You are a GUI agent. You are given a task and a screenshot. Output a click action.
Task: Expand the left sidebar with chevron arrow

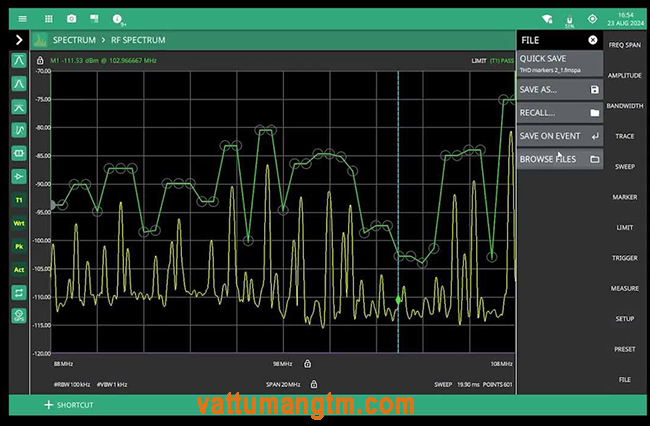pos(18,40)
